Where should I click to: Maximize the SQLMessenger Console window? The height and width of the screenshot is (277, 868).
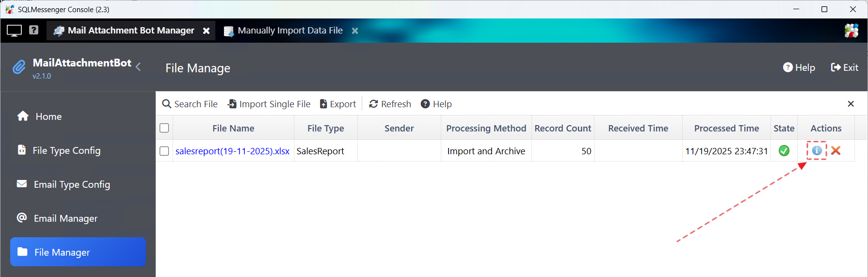pos(824,9)
